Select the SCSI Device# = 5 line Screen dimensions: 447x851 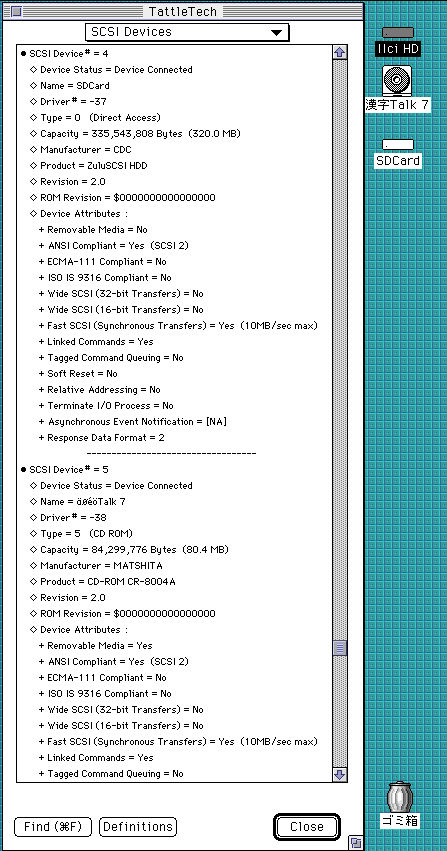click(x=65, y=469)
